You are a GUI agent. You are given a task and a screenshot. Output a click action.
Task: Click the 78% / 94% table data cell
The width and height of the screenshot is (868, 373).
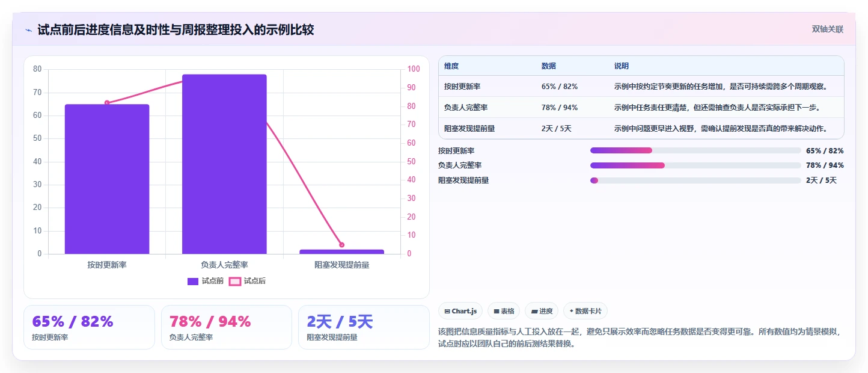(x=560, y=108)
